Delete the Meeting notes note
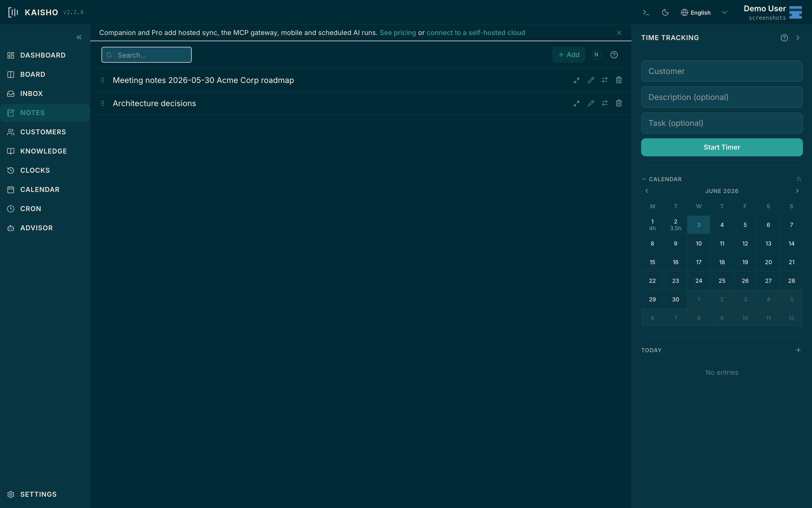 619,80
